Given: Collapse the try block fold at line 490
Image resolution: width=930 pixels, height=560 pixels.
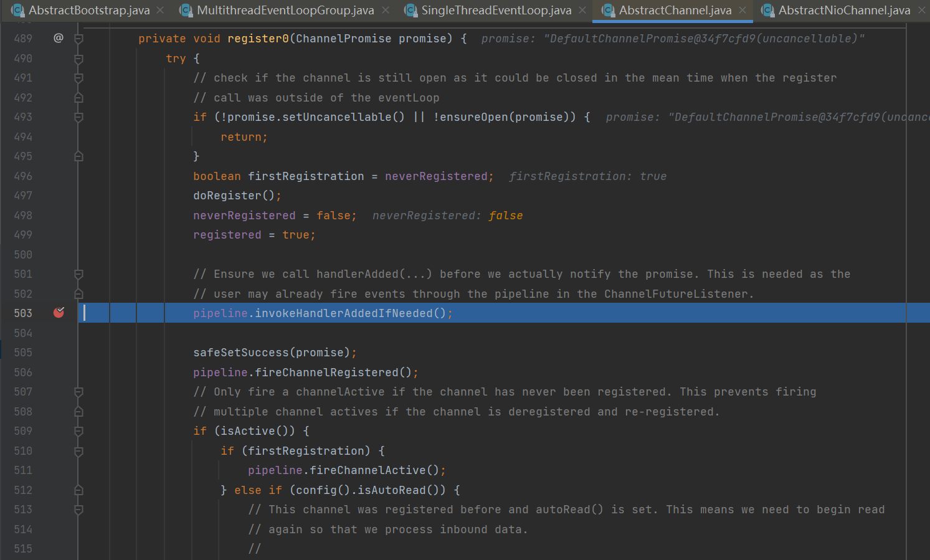Looking at the screenshot, I should [x=78, y=59].
